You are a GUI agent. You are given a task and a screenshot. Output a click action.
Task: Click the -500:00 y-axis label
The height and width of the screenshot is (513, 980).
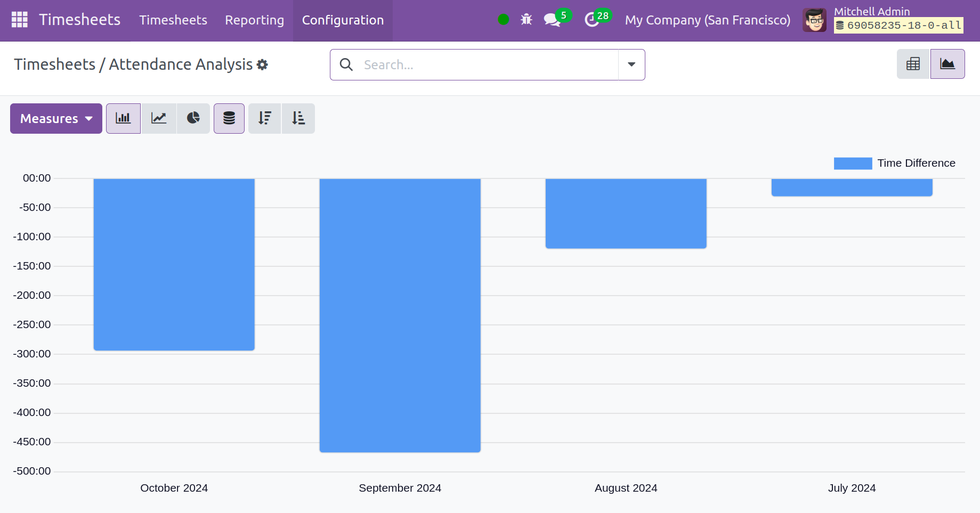coord(32,471)
